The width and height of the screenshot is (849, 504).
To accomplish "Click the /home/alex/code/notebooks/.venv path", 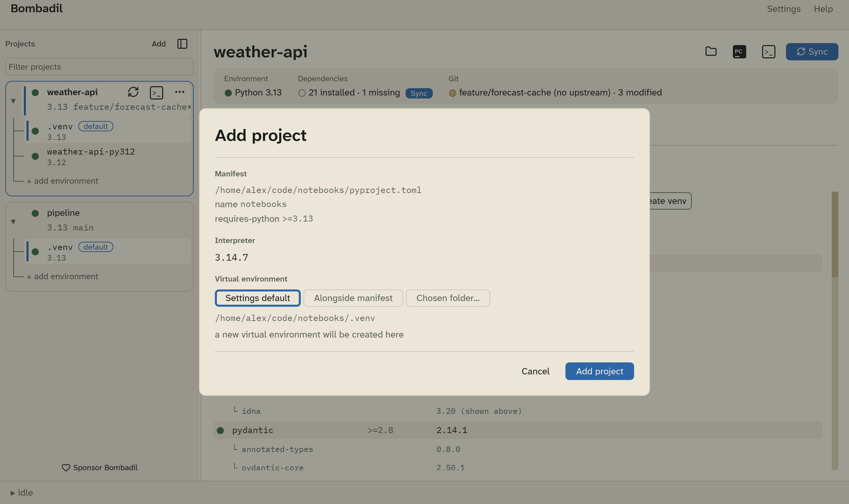I will (x=295, y=318).
